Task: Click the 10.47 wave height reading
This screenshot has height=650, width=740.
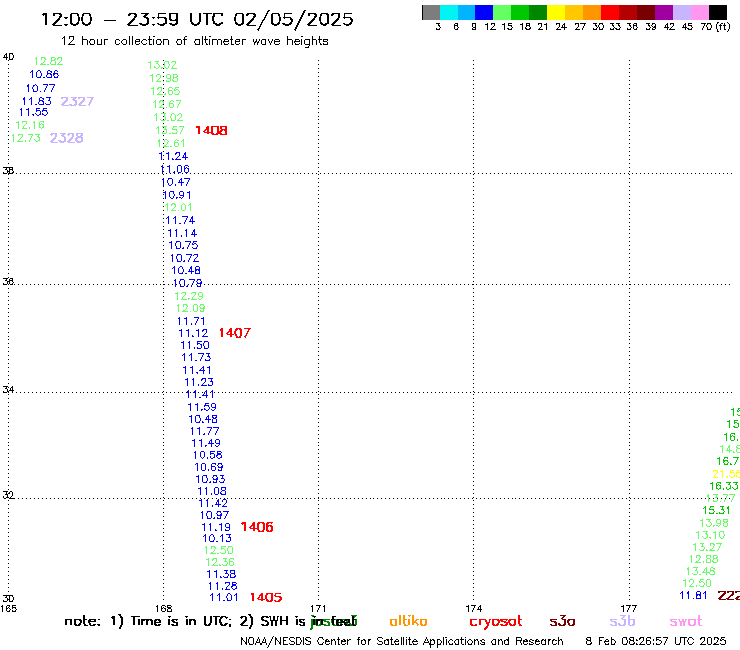Action: pyautogui.click(x=175, y=182)
